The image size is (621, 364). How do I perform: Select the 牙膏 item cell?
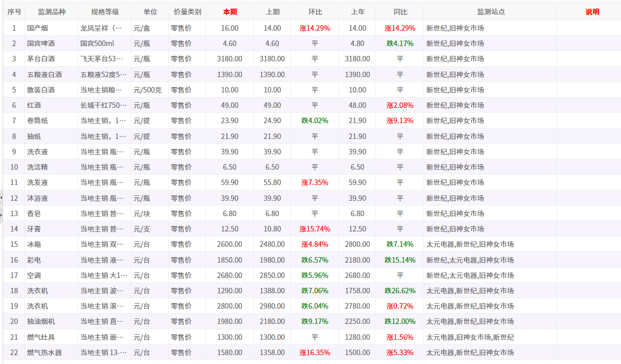[51, 229]
